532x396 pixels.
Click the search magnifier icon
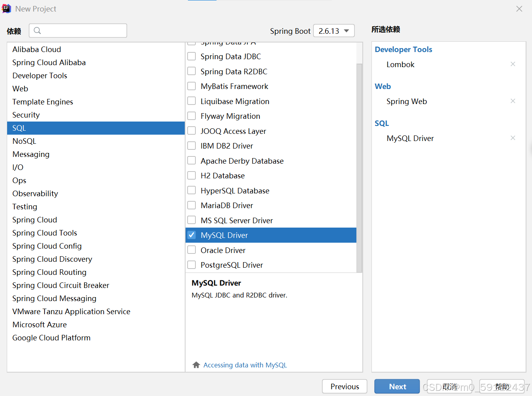pos(37,31)
